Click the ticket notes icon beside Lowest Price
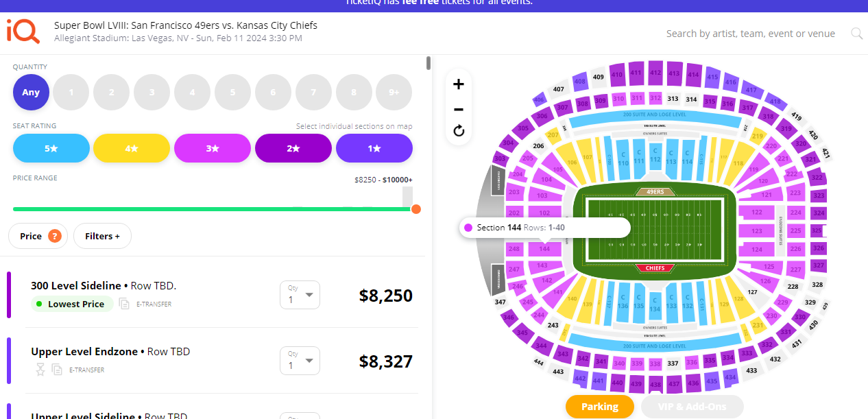This screenshot has height=419, width=868. pyautogui.click(x=124, y=304)
